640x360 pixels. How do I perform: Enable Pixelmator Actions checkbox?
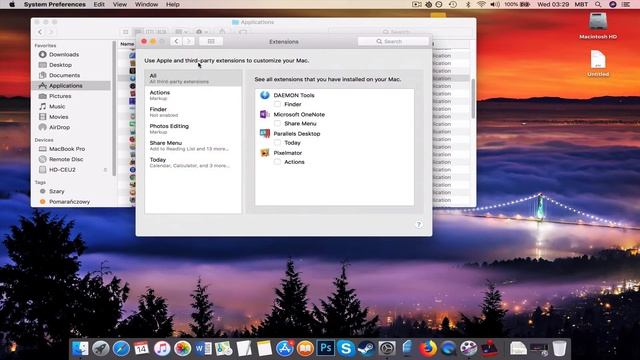coord(278,162)
